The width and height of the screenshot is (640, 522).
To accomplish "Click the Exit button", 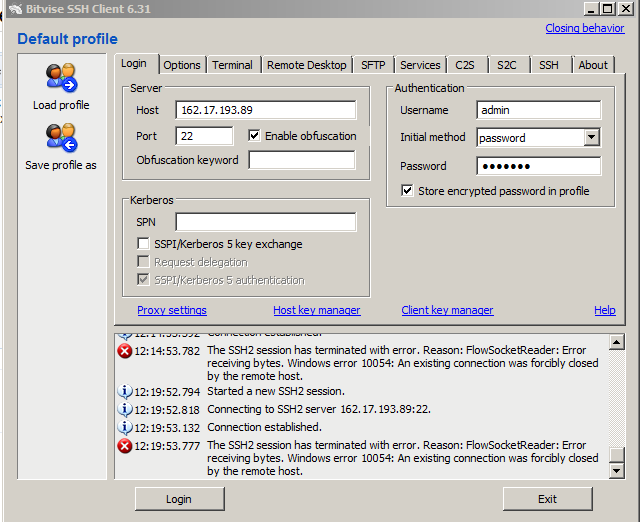I will tap(547, 499).
